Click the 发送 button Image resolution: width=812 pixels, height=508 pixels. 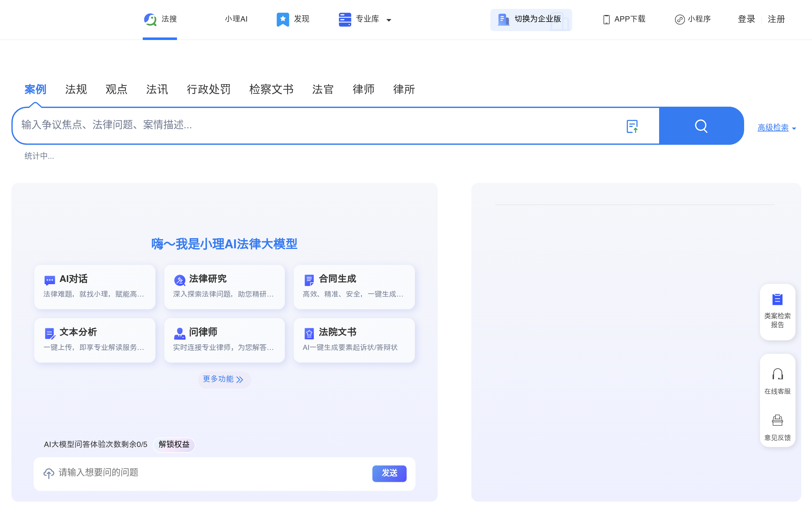[389, 473]
